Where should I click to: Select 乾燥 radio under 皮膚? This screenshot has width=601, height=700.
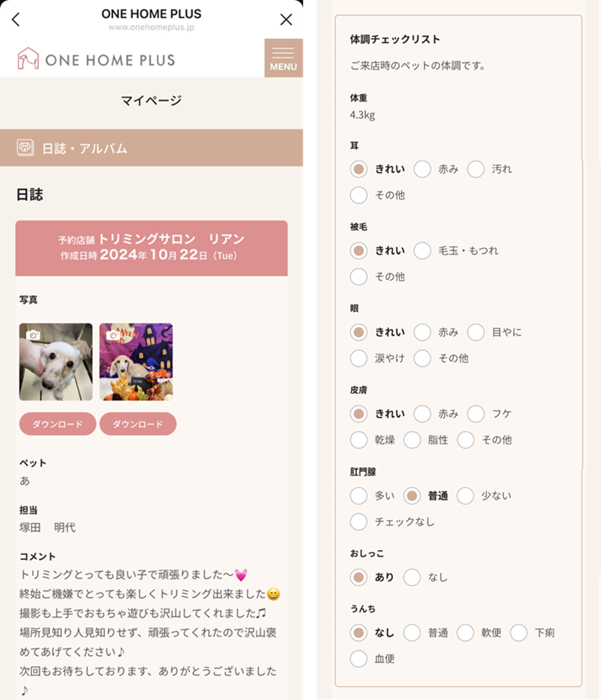pyautogui.click(x=358, y=440)
